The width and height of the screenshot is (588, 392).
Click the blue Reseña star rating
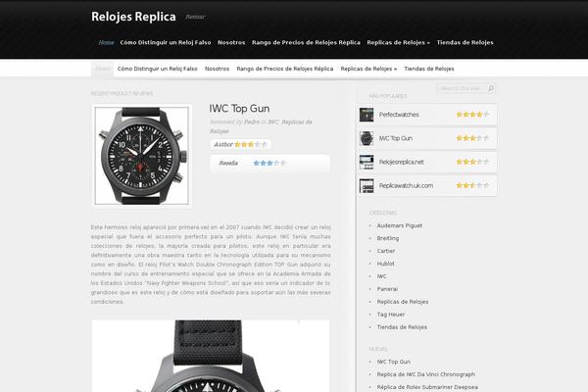[x=269, y=164]
